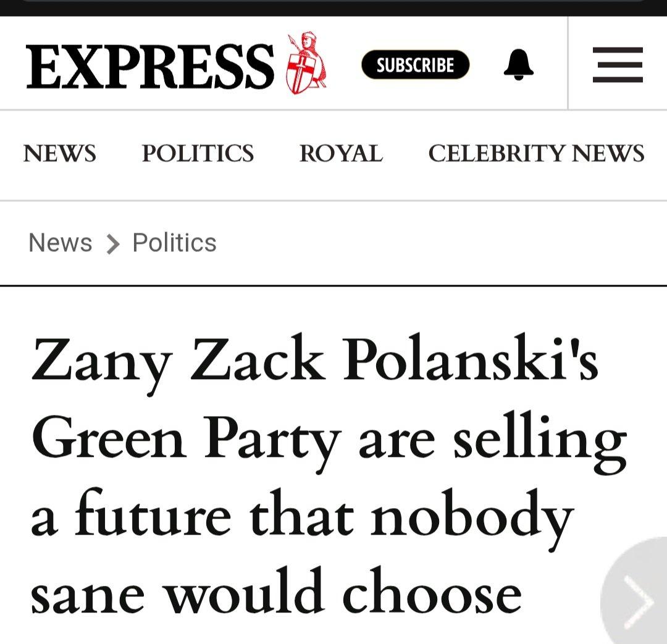This screenshot has width=667, height=644.
Task: Open the CELEBRITY NEWS section
Action: tap(536, 153)
